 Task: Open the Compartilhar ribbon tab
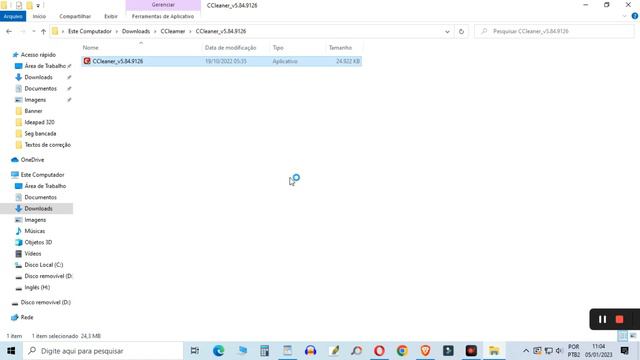tap(75, 16)
